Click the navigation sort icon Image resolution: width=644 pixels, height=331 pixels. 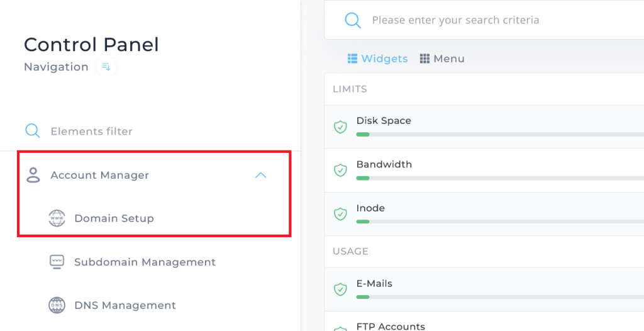(x=106, y=67)
